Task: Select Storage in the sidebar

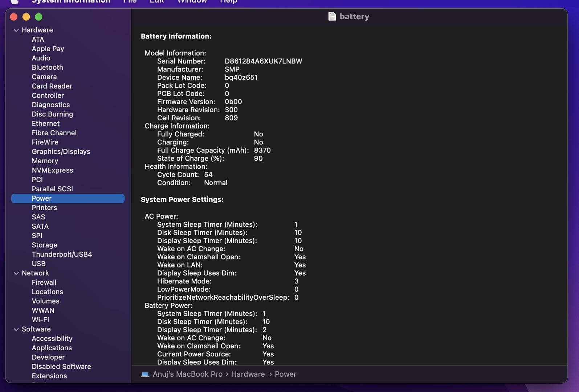Action: pos(44,245)
